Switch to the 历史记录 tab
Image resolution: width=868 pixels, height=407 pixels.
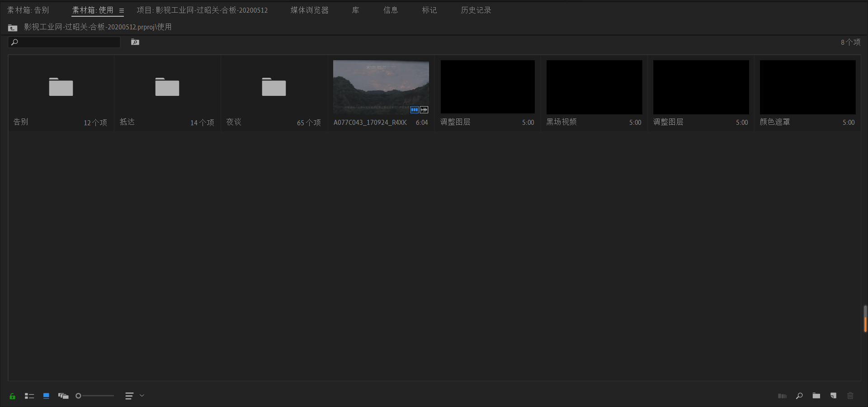pyautogui.click(x=476, y=10)
